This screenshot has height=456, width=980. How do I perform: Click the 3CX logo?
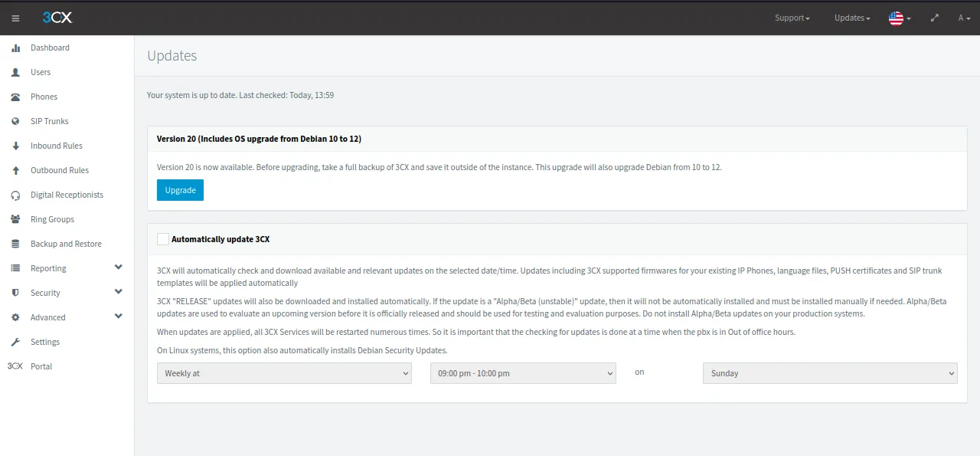[57, 18]
